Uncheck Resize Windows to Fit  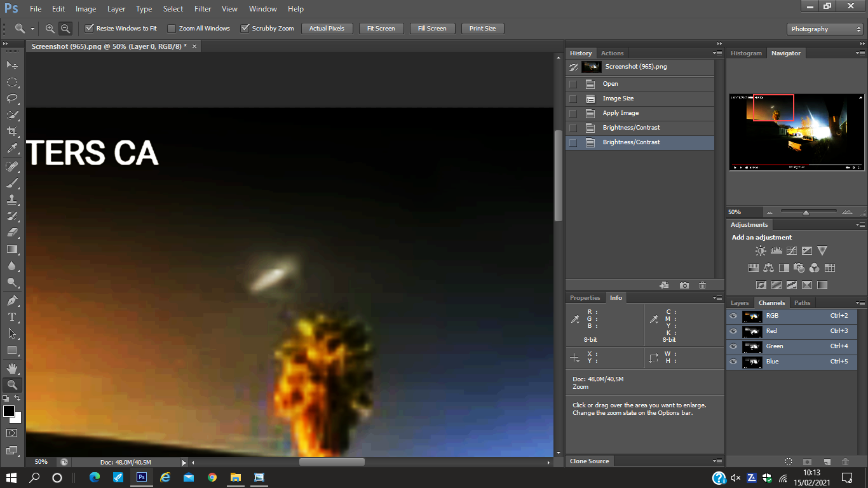90,29
